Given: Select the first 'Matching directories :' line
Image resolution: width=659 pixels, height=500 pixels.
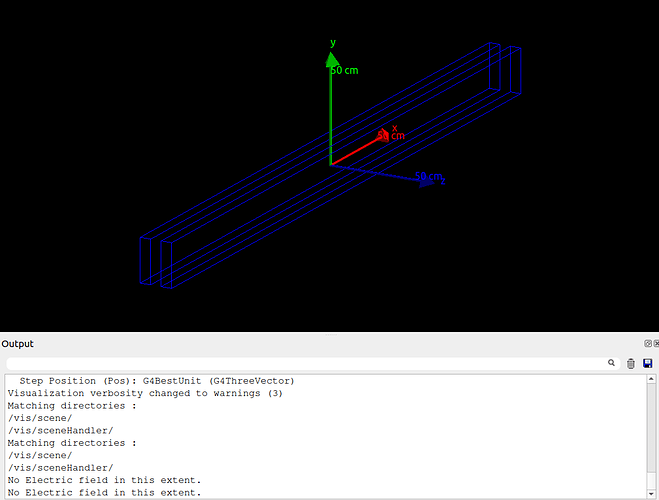Looking at the screenshot, I should coord(72,406).
